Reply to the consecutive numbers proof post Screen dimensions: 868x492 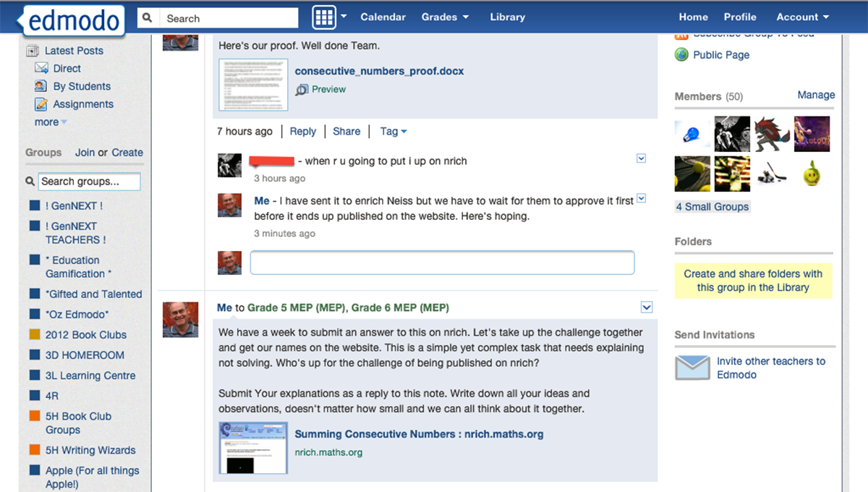pyautogui.click(x=302, y=131)
